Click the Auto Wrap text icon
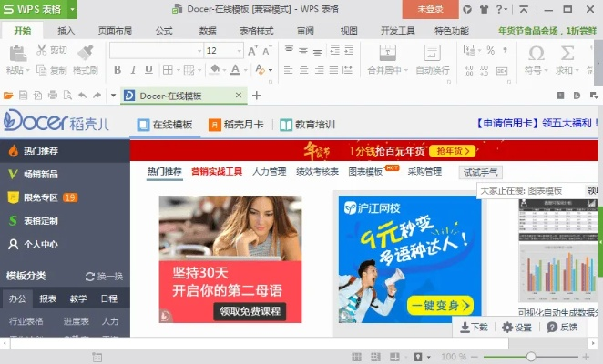Screen dimensions: 603x364 tap(432, 53)
